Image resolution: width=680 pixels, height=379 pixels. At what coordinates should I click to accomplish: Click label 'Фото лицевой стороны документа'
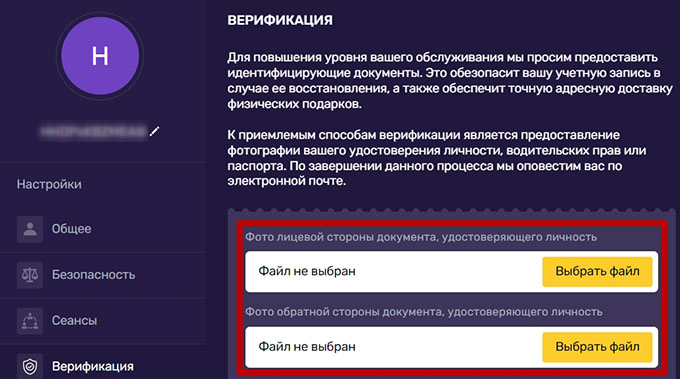point(421,237)
